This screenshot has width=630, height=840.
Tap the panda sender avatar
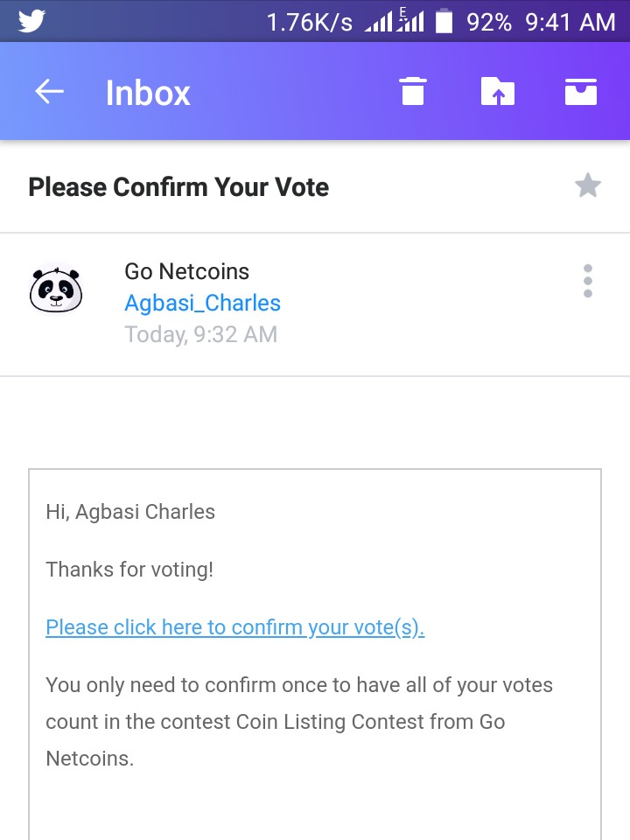pos(56,290)
